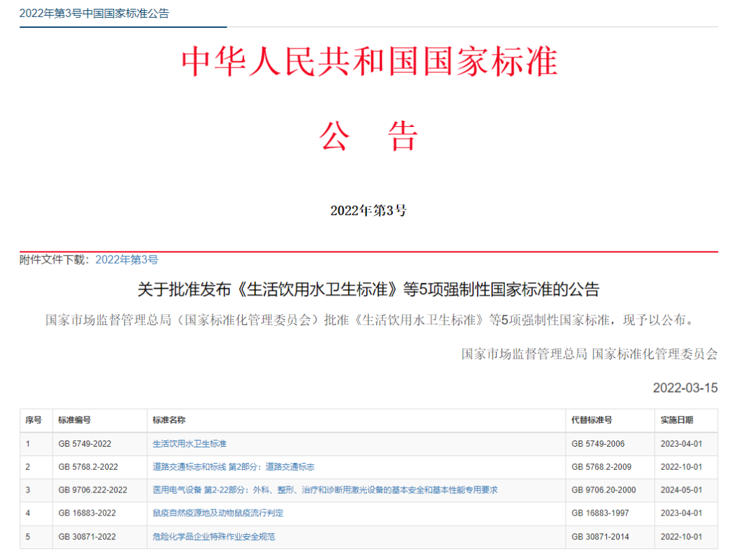Image resolution: width=738 pixels, height=560 pixels.
Task: Open 危险化学品企业特殊作业安全规范 link
Action: coord(214,536)
